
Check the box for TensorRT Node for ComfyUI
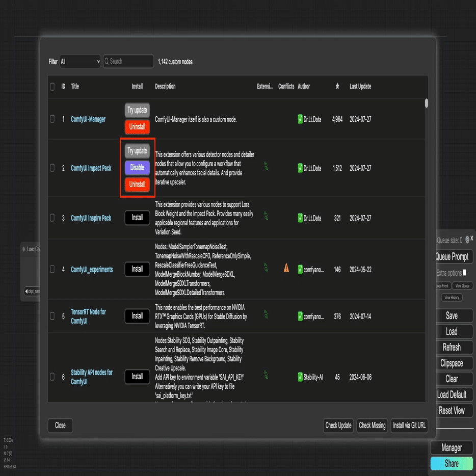(x=52, y=316)
